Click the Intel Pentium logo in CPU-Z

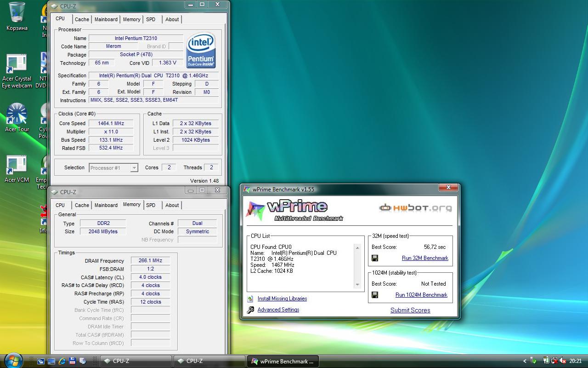[x=201, y=51]
